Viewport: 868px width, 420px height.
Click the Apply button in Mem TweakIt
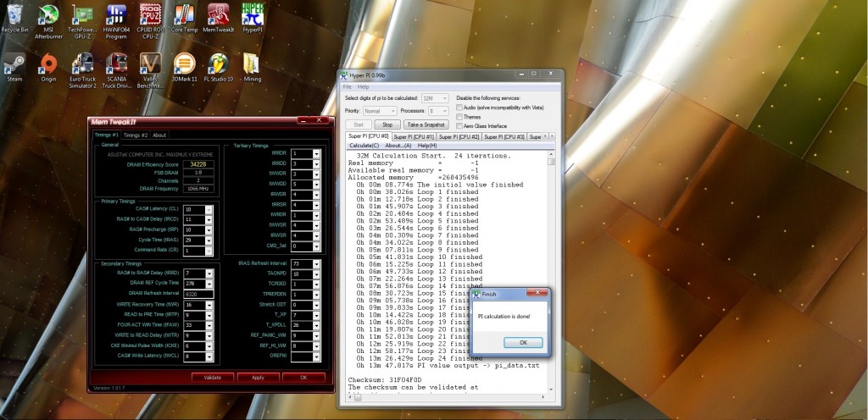(258, 378)
